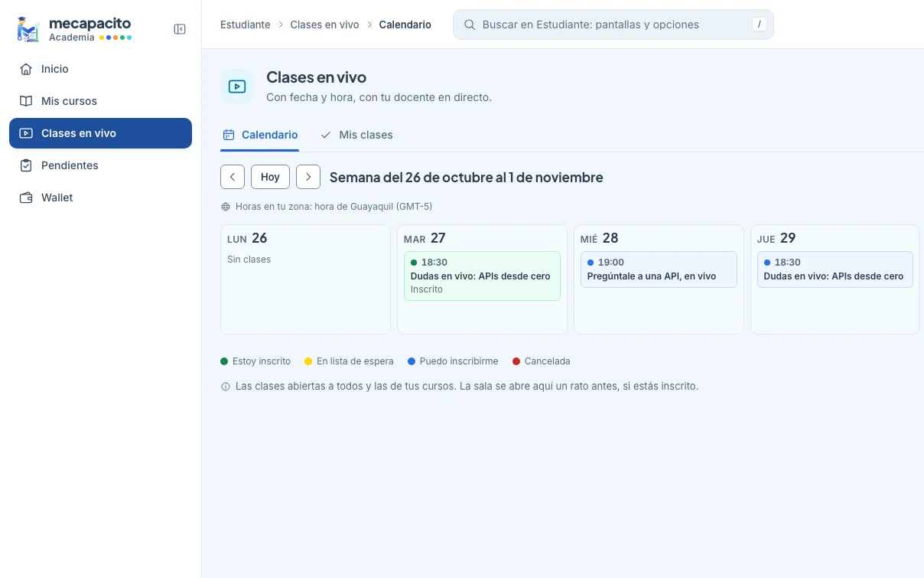The image size is (924, 578).
Task: Click the week range heading text
Action: 467,178
